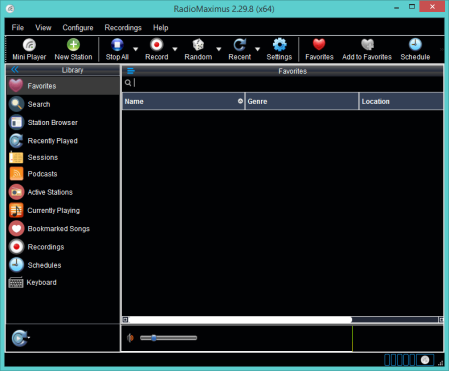449x371 pixels.
Task: Start recording with the Record button
Action: [156, 49]
